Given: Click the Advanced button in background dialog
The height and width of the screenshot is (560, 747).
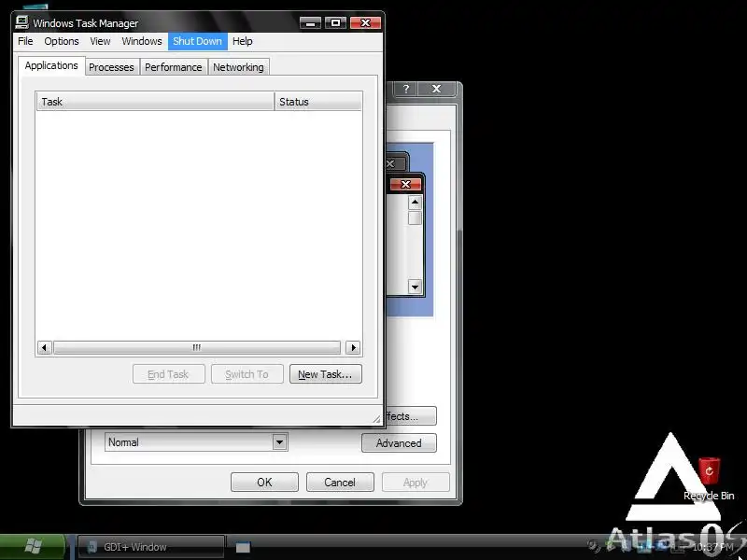Looking at the screenshot, I should (x=399, y=442).
